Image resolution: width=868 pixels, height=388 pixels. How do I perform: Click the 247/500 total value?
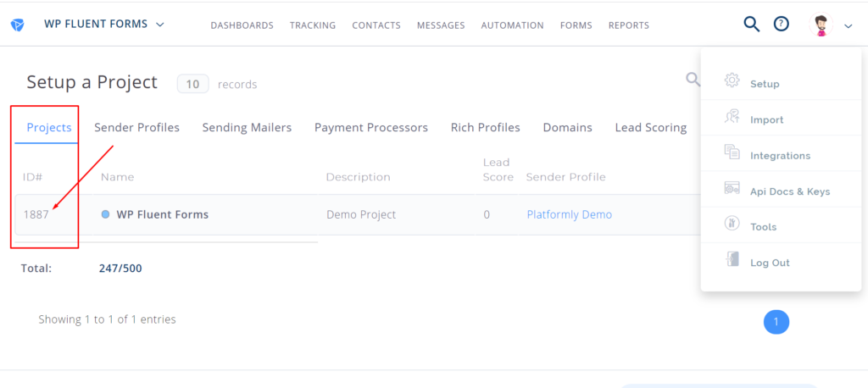(120, 269)
